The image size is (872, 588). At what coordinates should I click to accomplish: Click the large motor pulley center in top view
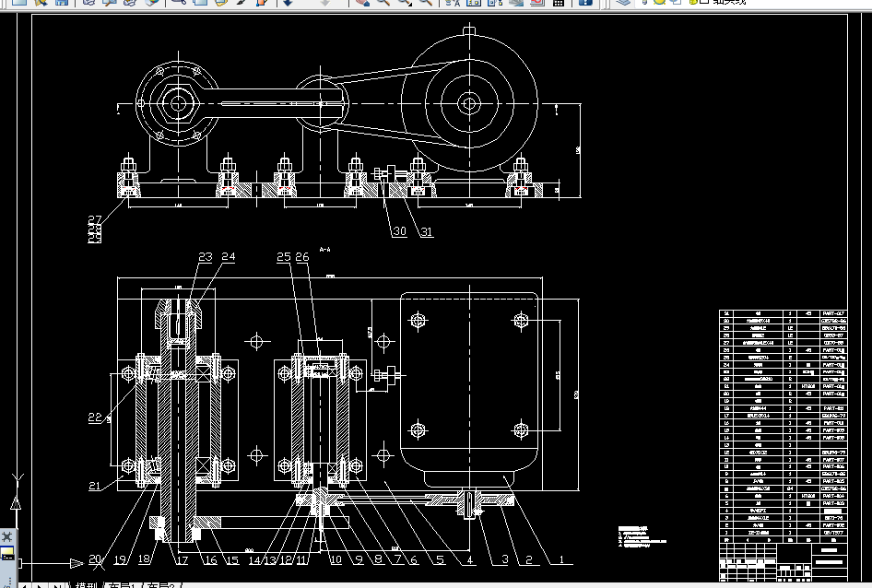point(469,103)
